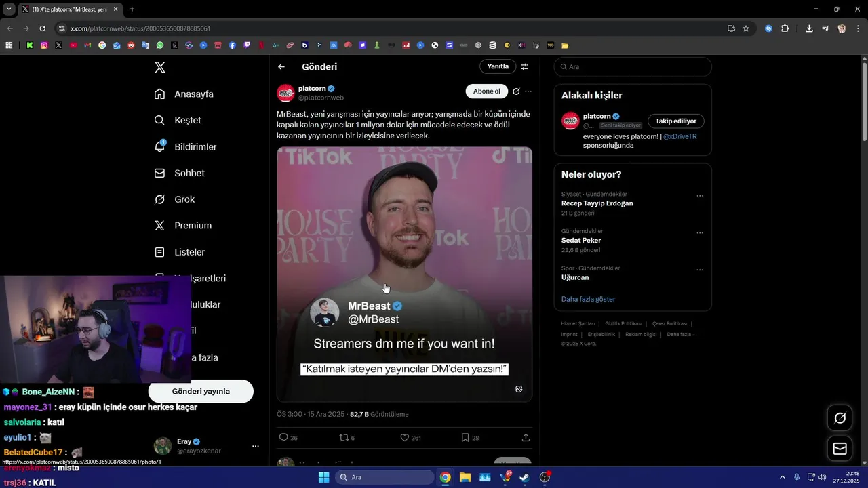Open Gizlilik Politikası footer link
Image resolution: width=868 pixels, height=488 pixels.
(x=623, y=324)
